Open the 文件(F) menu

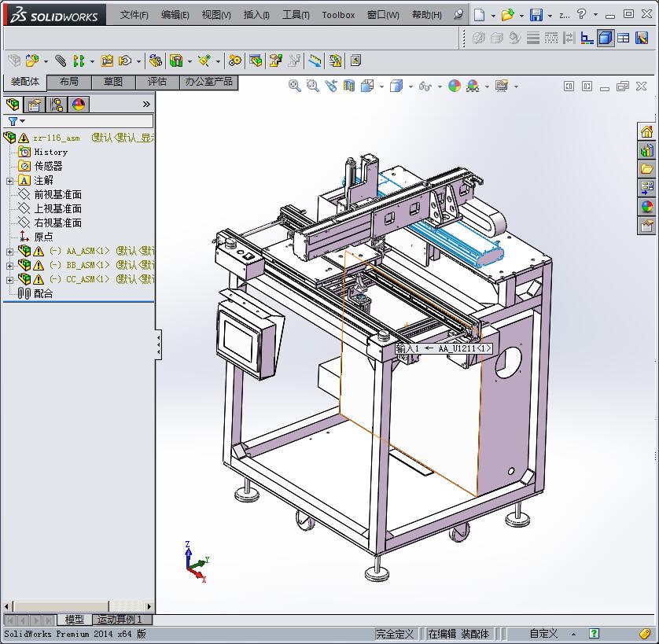coord(134,15)
